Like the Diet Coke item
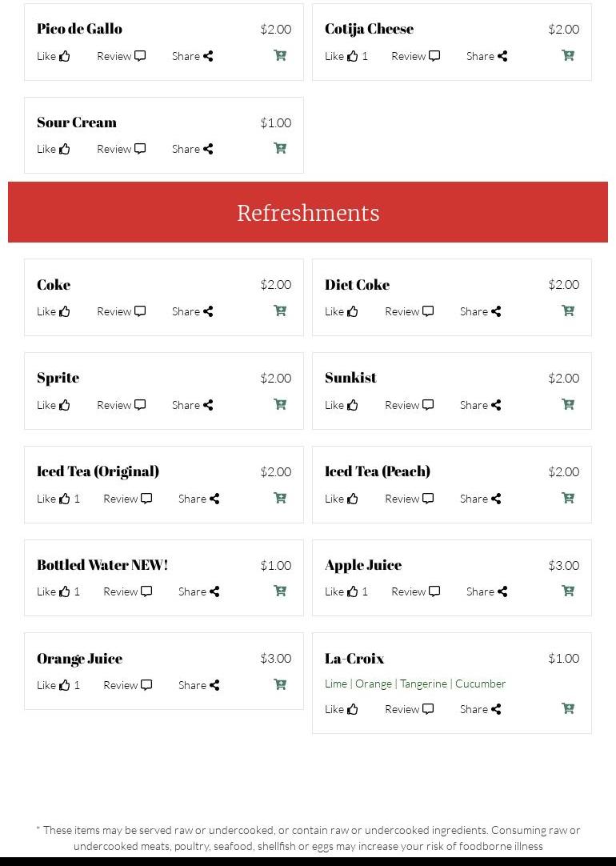616x866 pixels. click(x=342, y=311)
